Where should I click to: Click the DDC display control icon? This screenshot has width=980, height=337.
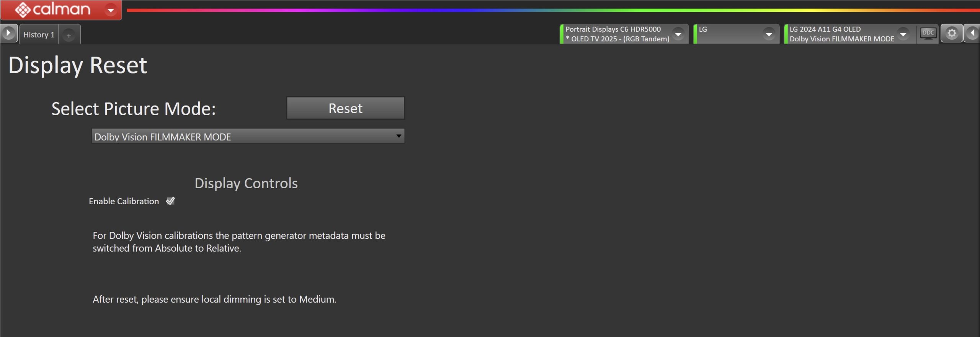click(x=928, y=34)
